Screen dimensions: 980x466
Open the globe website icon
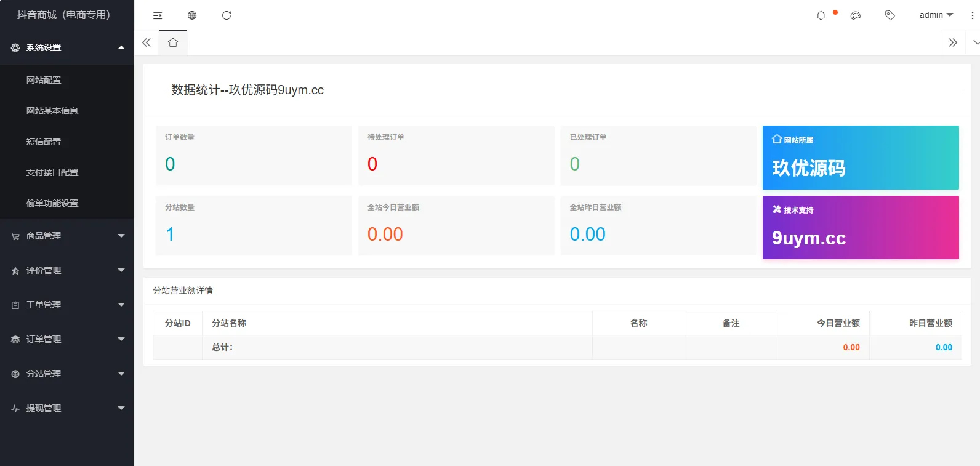click(x=192, y=15)
